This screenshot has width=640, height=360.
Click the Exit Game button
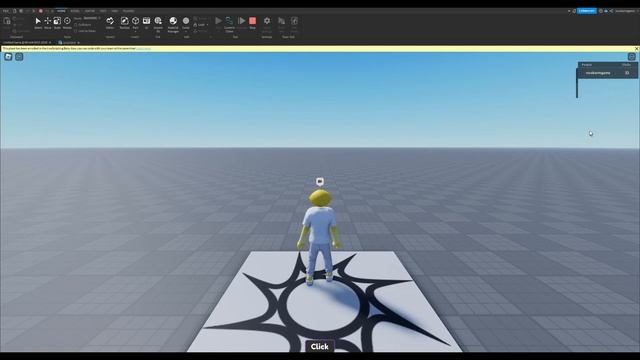294,24
